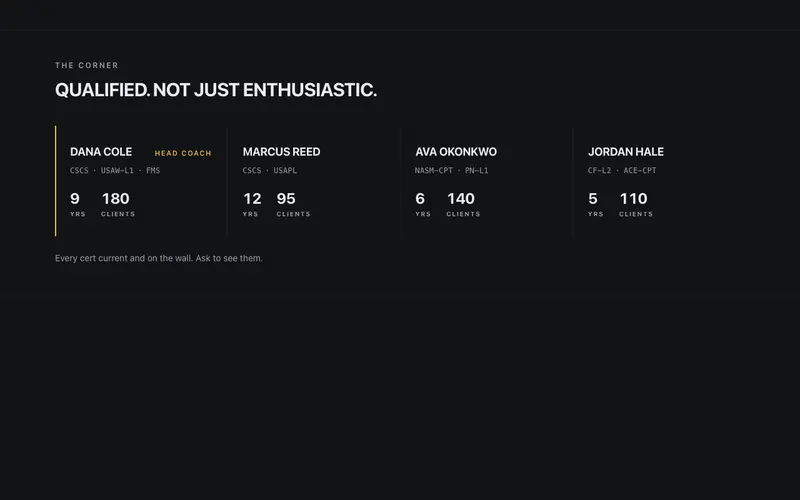Select Marcus Reed's 12 years stat
Screen dimensions: 800x500
pyautogui.click(x=252, y=204)
